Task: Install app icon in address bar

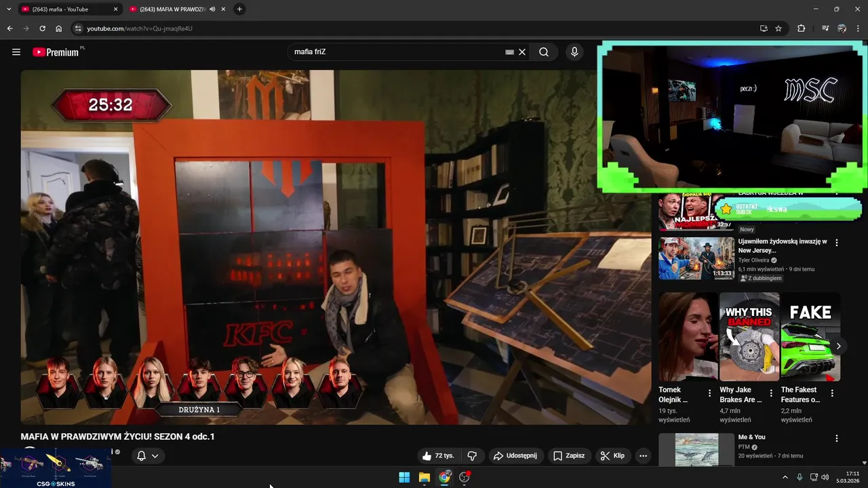Action: (764, 28)
